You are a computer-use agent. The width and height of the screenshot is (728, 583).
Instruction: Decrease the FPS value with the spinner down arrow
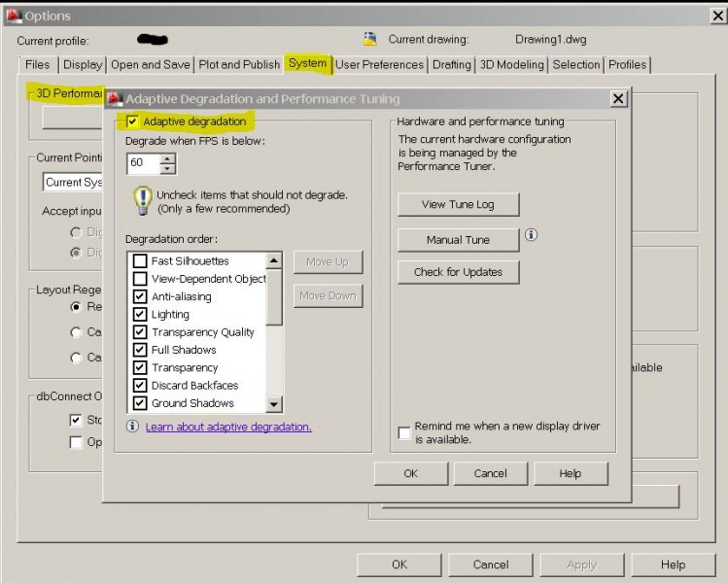tap(167, 169)
